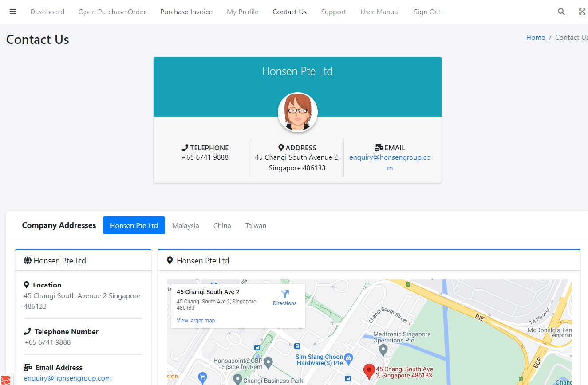588x385 pixels.
Task: Click the red map pin marker
Action: [369, 371]
